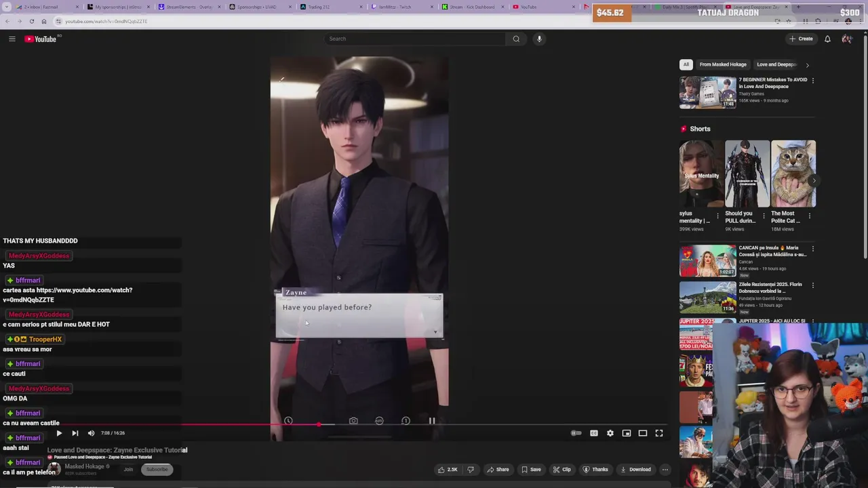Open options for Zilele Rezistenței video
The width and height of the screenshot is (868, 488).
(813, 285)
